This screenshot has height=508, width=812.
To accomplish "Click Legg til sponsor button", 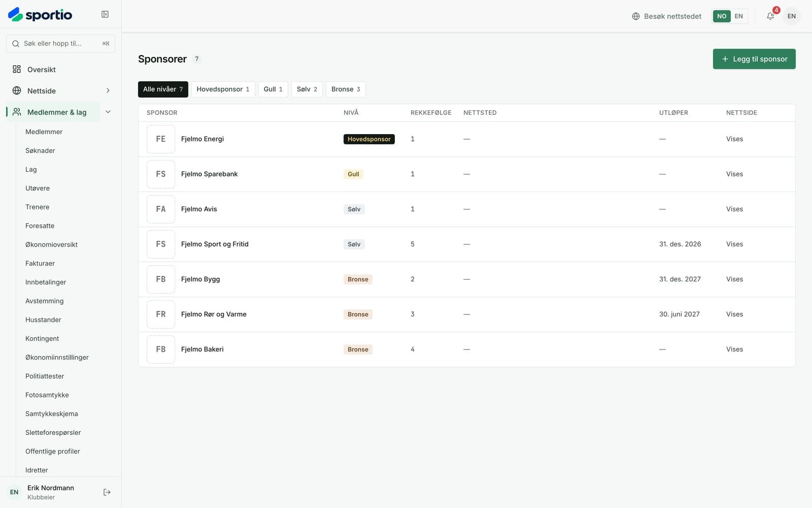I will click(754, 59).
